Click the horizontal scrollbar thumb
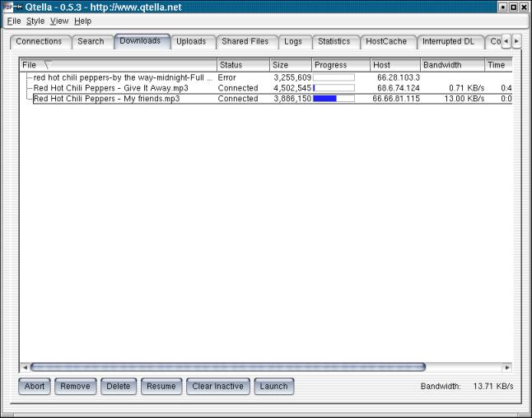 (x=228, y=367)
